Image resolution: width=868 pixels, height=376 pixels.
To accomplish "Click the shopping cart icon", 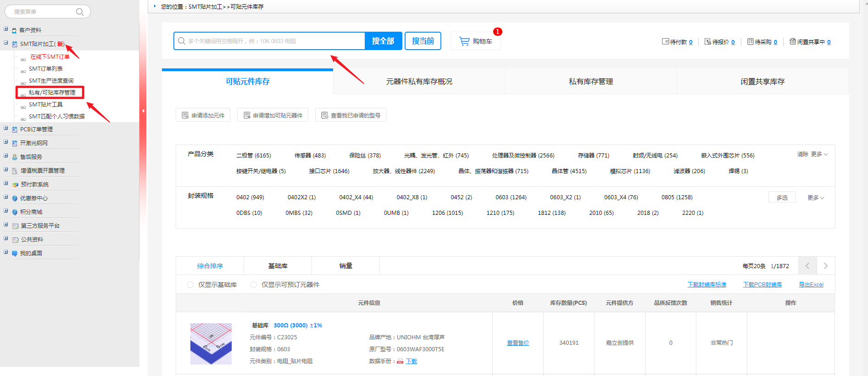I will point(464,41).
